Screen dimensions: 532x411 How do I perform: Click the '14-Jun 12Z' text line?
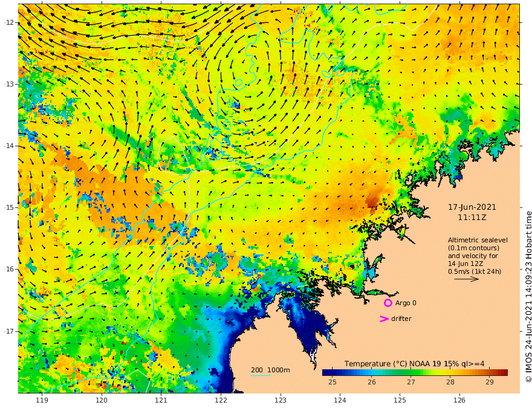(x=465, y=264)
